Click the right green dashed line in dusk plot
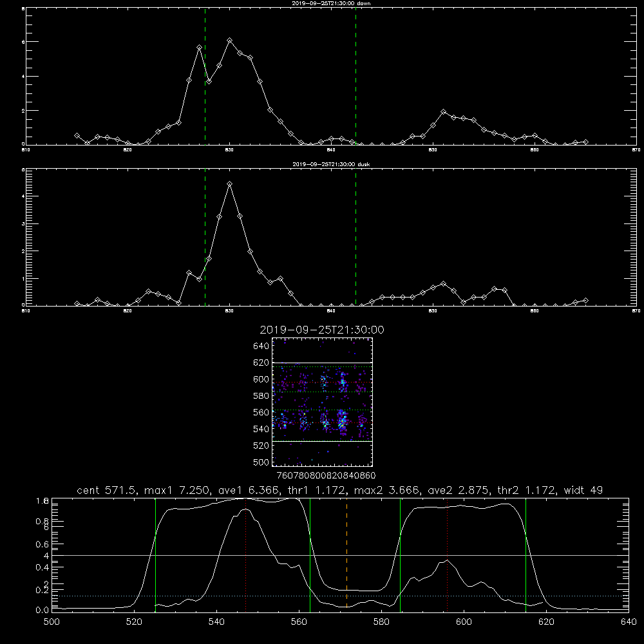The height and width of the screenshot is (644, 644). tap(355, 238)
